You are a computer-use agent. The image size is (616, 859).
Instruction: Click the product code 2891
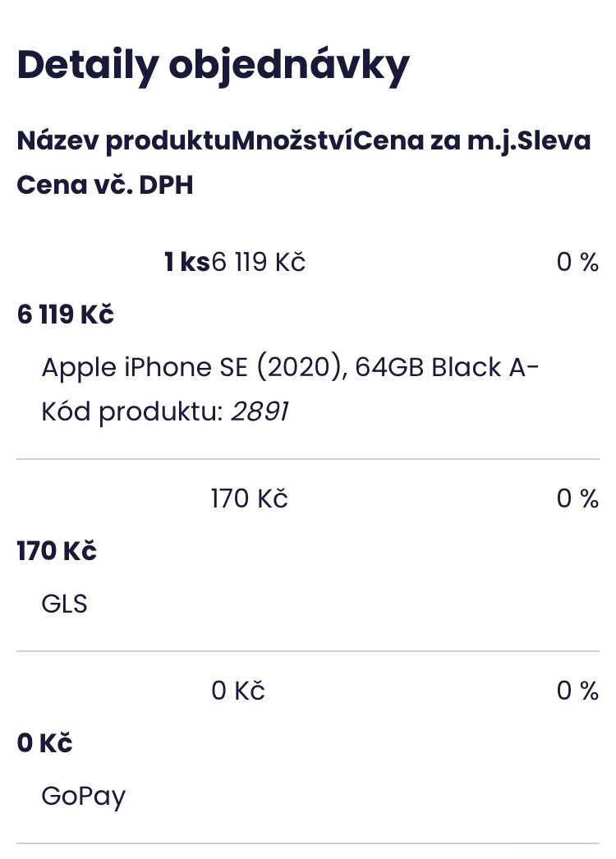[x=259, y=412]
